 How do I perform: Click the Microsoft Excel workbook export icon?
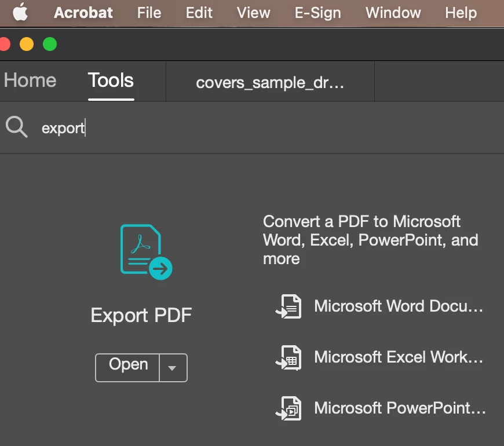288,357
